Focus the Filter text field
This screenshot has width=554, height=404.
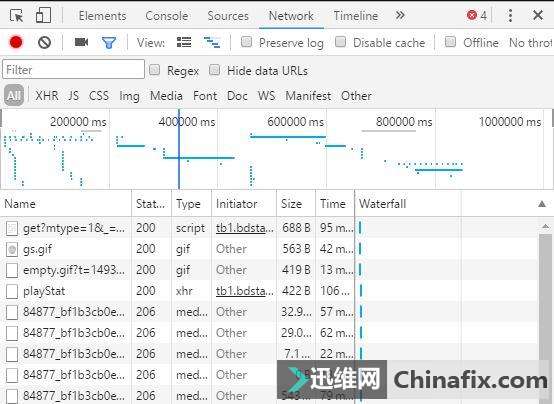[73, 69]
